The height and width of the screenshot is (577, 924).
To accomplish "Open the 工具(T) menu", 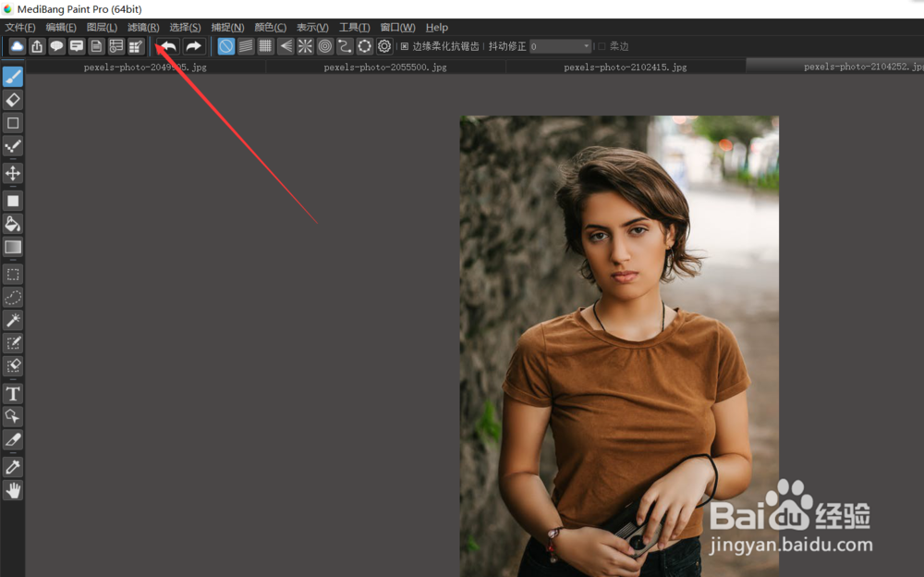I will coord(354,27).
